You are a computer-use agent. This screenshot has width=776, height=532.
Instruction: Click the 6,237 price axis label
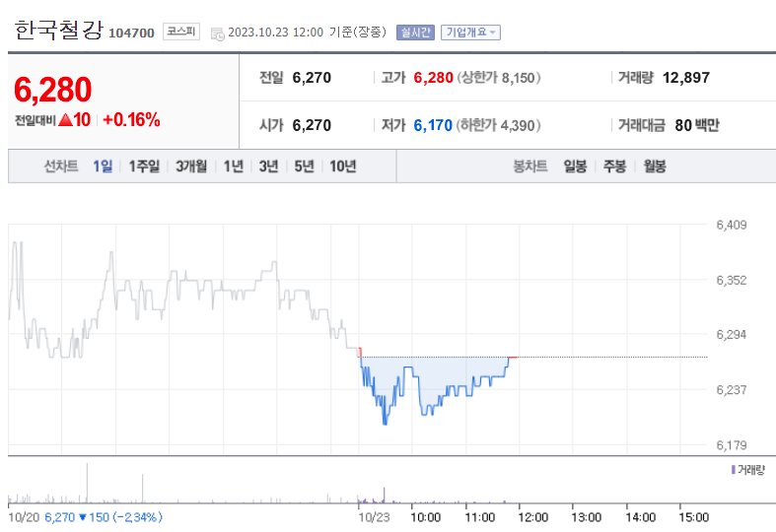coord(731,390)
